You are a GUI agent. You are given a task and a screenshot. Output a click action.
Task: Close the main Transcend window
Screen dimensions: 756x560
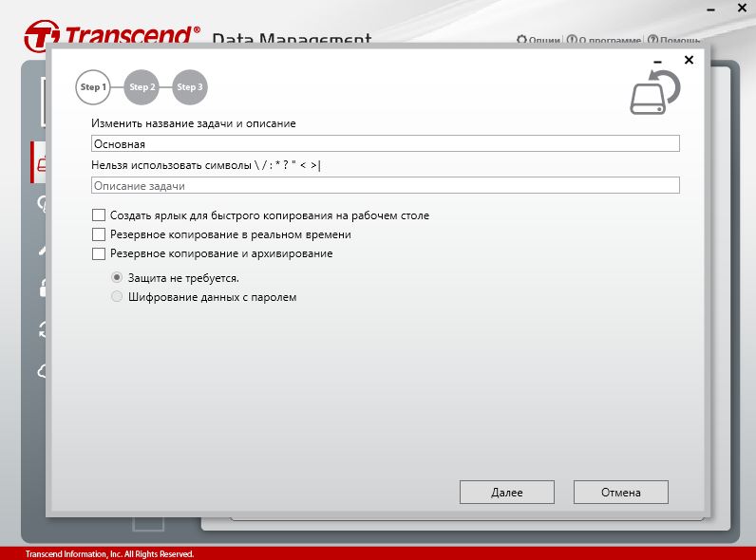coord(742,8)
